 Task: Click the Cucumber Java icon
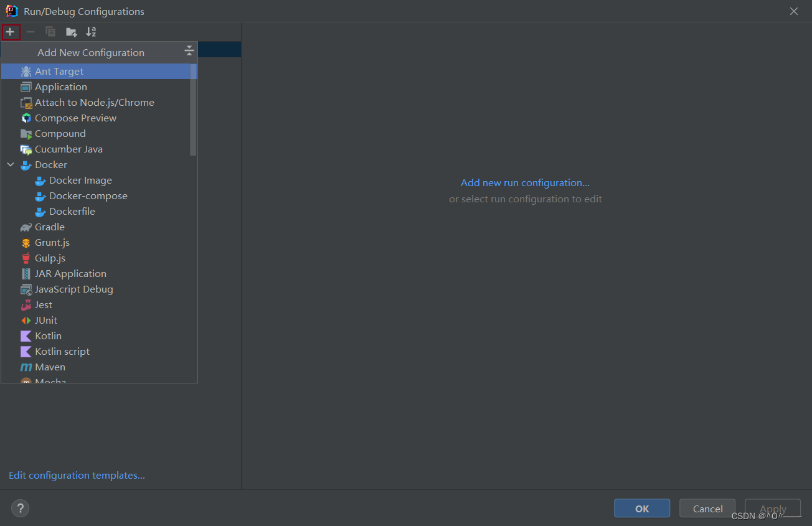coord(26,149)
